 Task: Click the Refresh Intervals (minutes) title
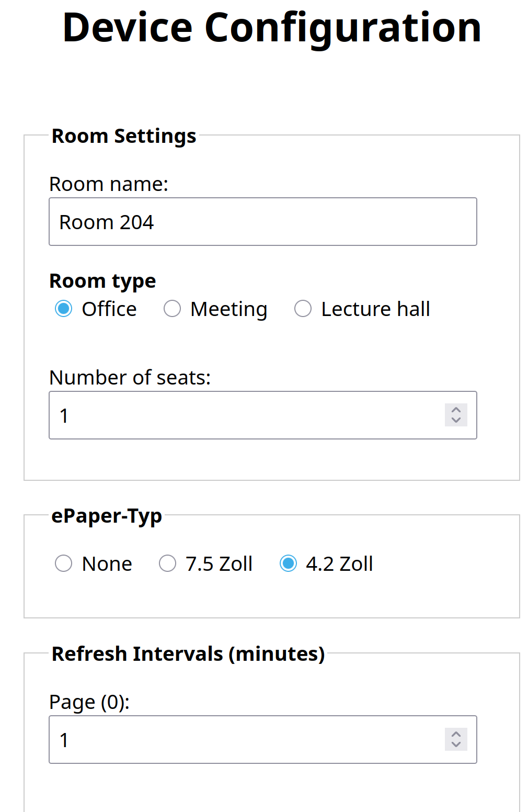pos(188,654)
